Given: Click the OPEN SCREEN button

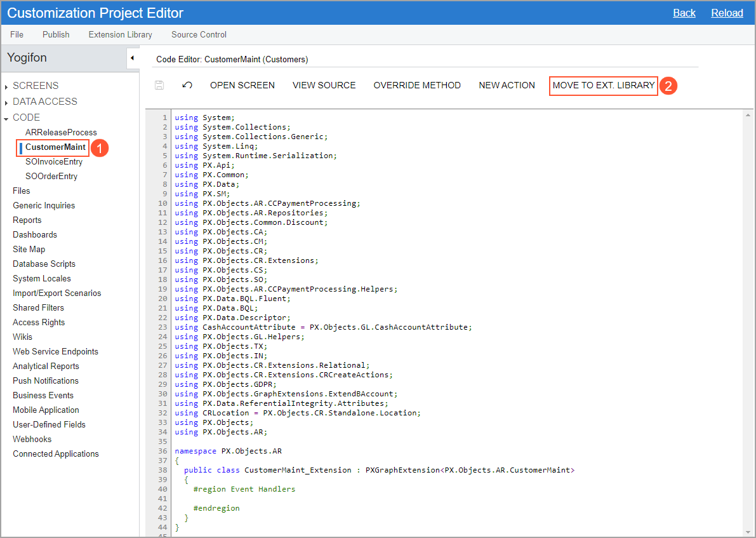Looking at the screenshot, I should point(242,85).
